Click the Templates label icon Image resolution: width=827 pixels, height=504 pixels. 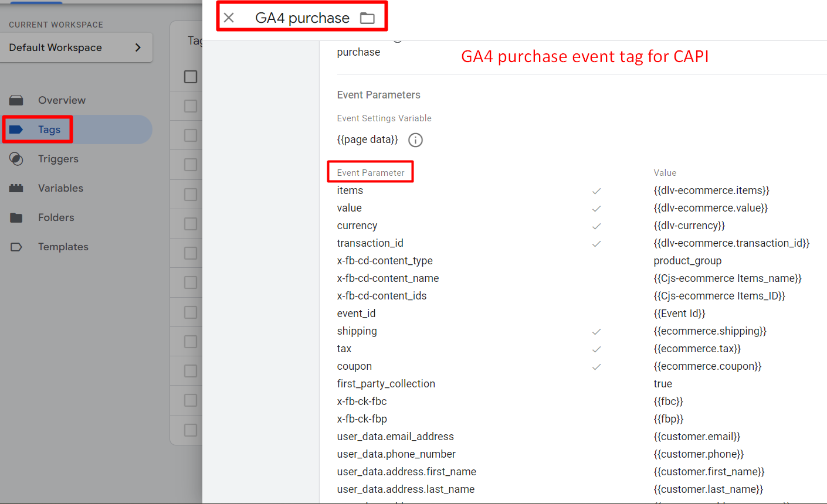16,247
